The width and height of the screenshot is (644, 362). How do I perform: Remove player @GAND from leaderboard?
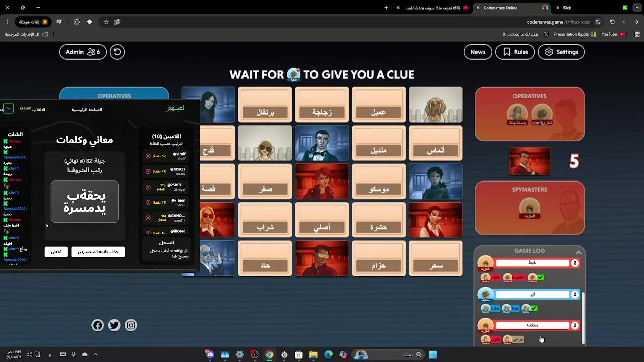click(148, 218)
